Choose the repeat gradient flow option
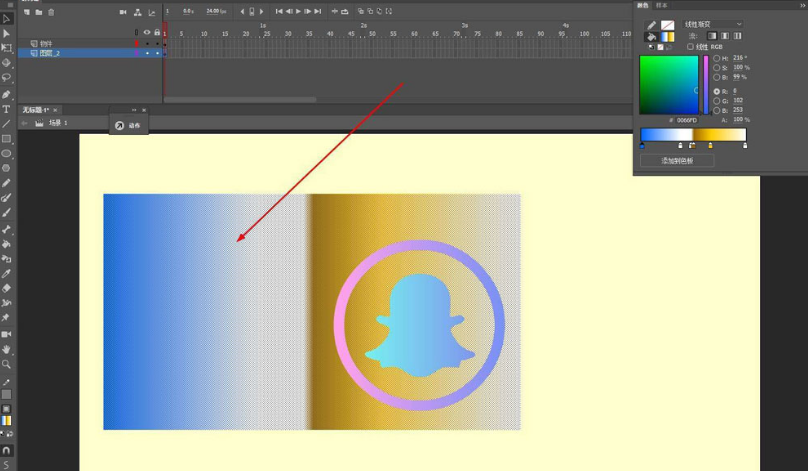This screenshot has width=808, height=471. click(x=737, y=36)
